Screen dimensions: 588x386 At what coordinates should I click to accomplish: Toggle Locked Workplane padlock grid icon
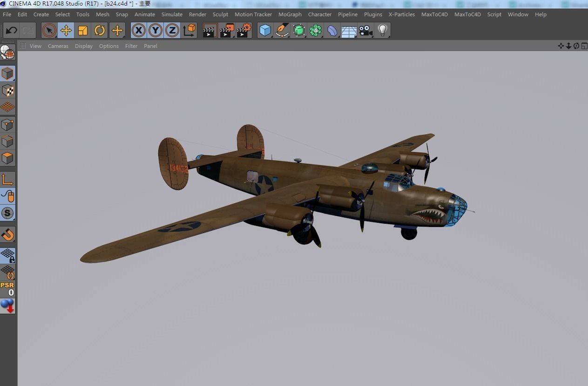coord(7,255)
